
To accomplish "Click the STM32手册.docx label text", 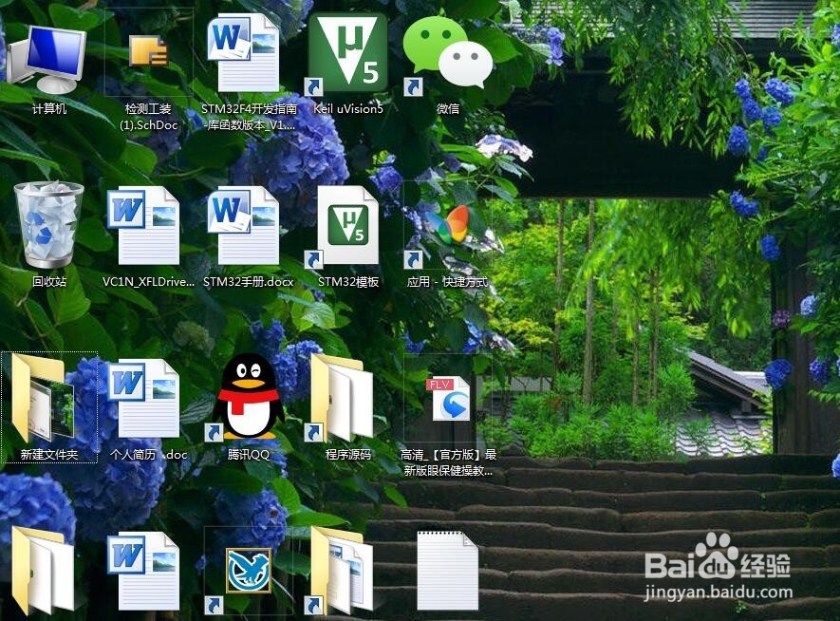I will point(248,281).
